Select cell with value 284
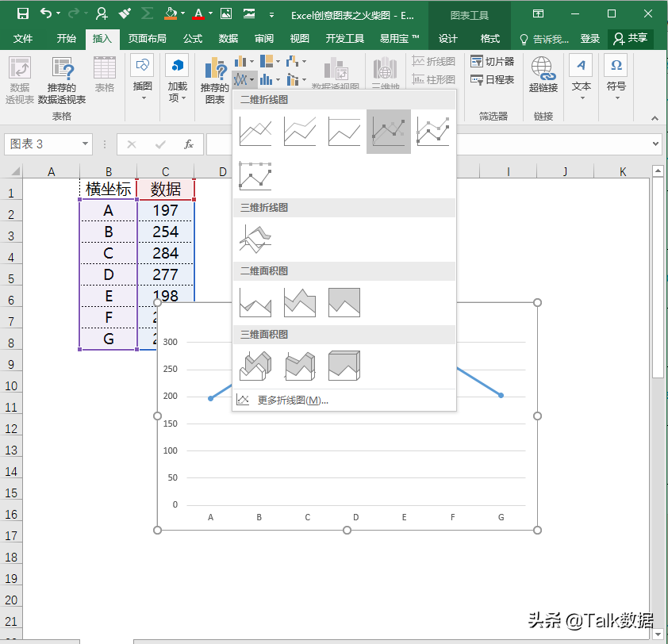The height and width of the screenshot is (644, 668). tap(166, 253)
